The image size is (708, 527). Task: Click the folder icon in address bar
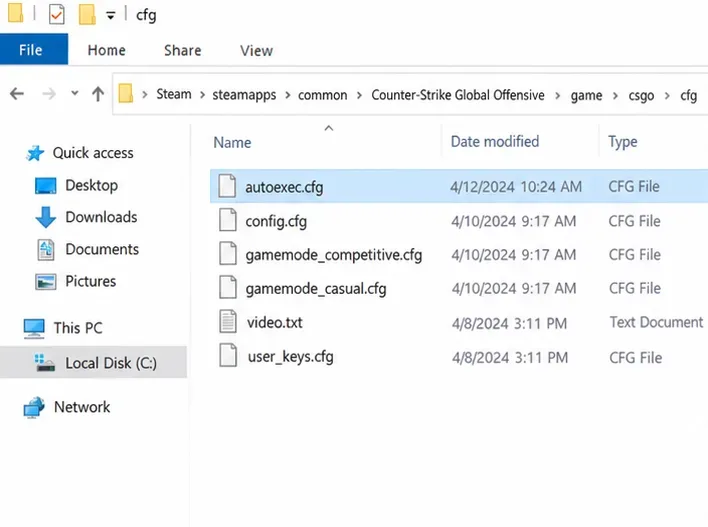(x=126, y=93)
